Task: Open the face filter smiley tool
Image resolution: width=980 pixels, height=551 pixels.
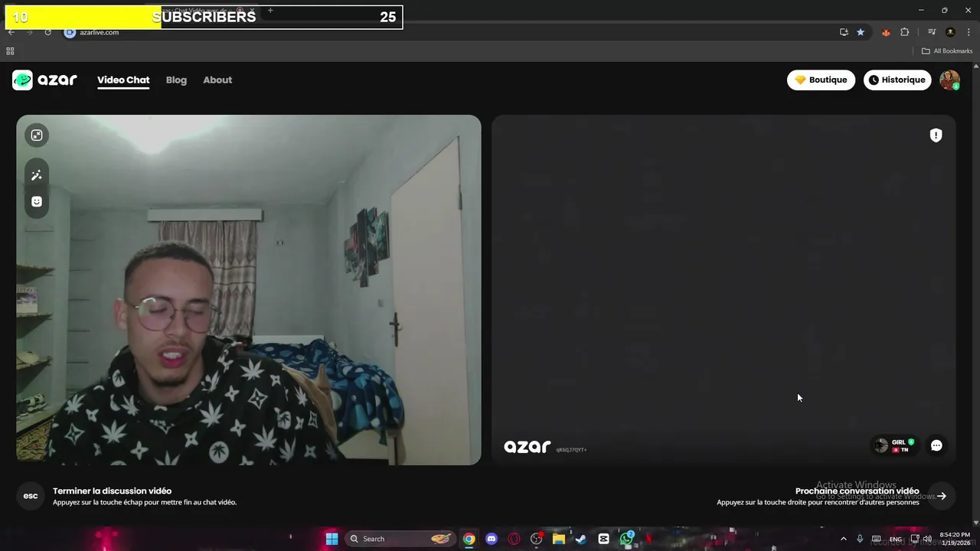Action: pyautogui.click(x=37, y=201)
